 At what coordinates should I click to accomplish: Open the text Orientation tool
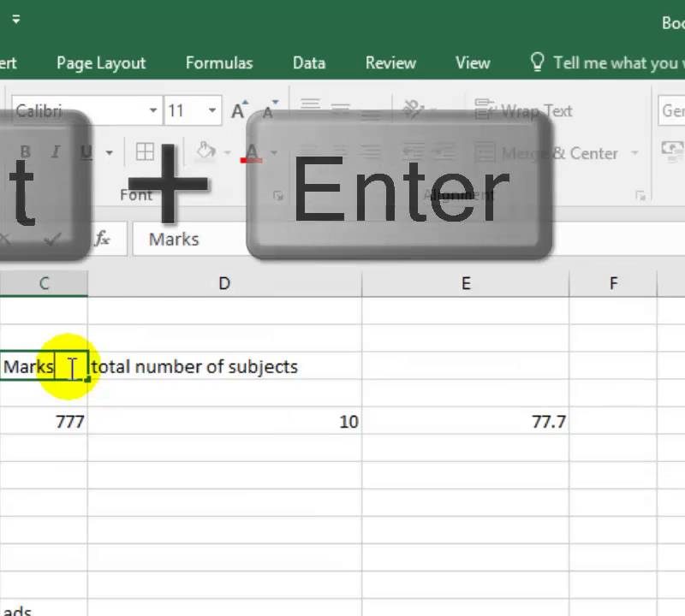point(414,110)
